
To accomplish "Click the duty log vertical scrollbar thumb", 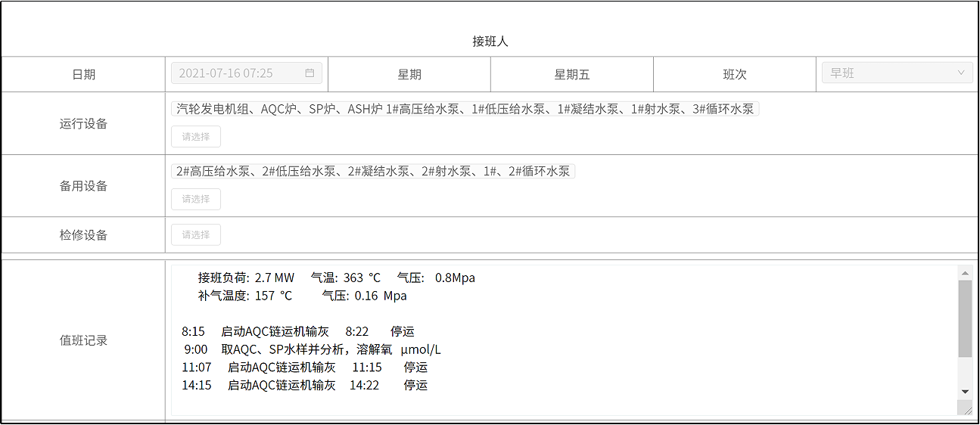I will click(x=965, y=318).
